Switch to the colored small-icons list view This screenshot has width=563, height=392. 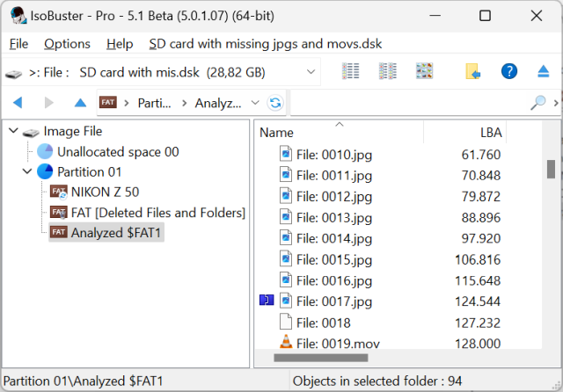[x=388, y=71]
